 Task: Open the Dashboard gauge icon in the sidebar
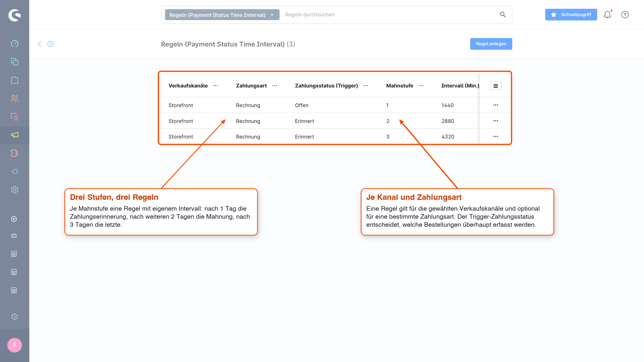click(15, 43)
